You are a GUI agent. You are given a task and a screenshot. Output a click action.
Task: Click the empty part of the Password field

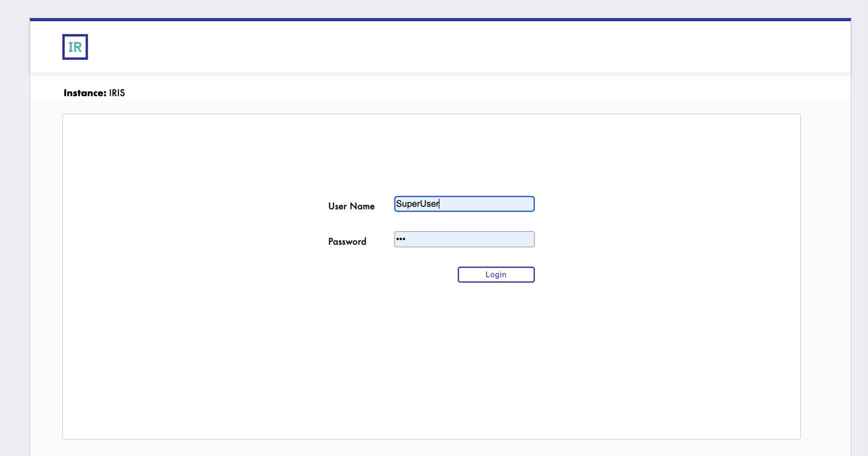point(477,239)
